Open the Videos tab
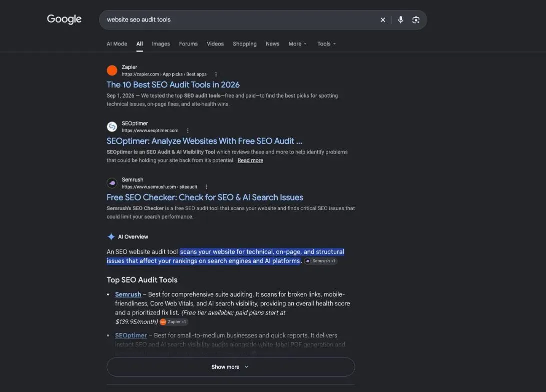 [x=215, y=44]
